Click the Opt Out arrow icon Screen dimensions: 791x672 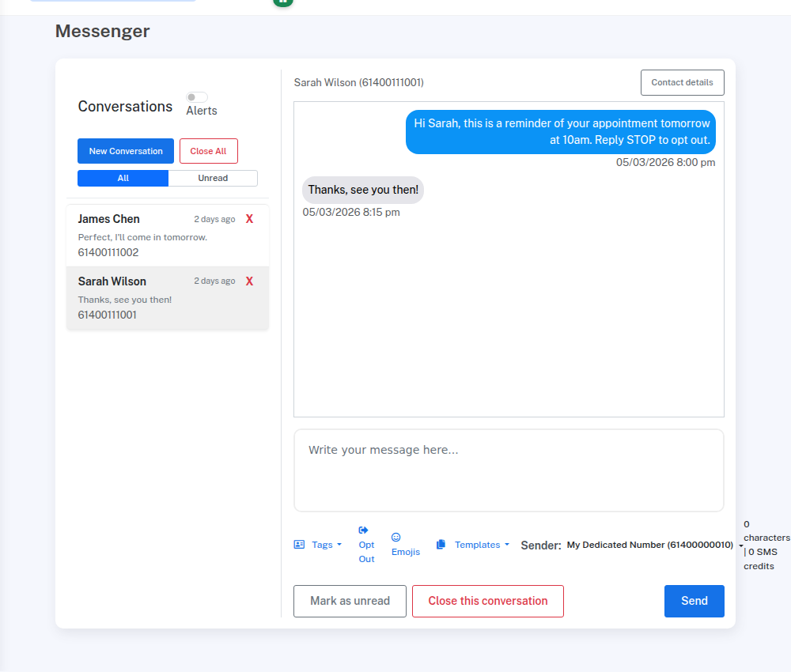tap(364, 530)
